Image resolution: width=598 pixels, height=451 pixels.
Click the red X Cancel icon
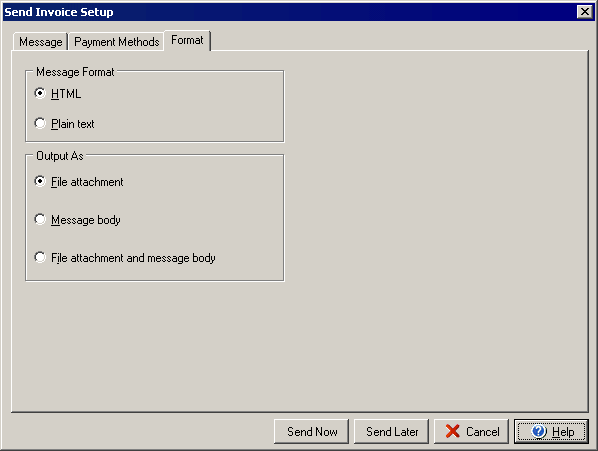452,431
